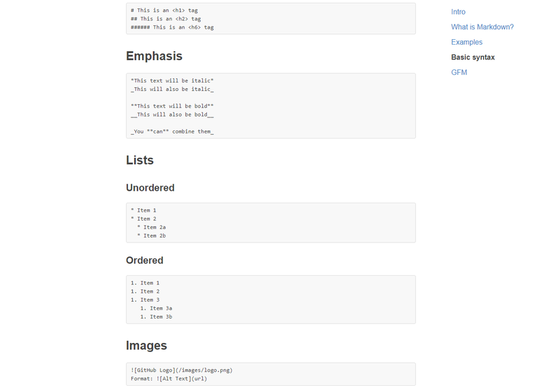This screenshot has height=392, width=537.
Task: Click '_You **can** combine them_' code line
Action: pos(172,131)
